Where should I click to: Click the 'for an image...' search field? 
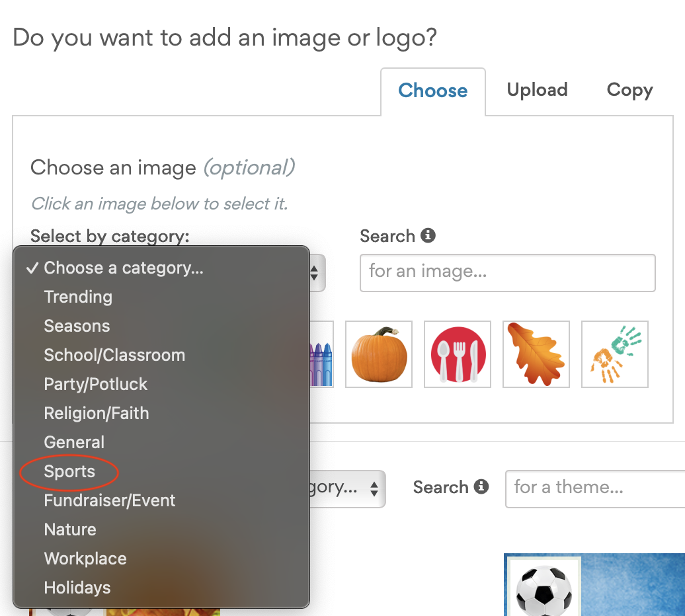507,272
